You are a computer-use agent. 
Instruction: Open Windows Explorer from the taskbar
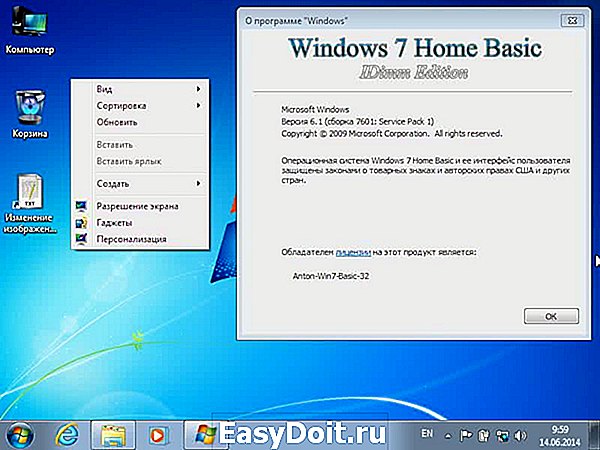point(113,435)
